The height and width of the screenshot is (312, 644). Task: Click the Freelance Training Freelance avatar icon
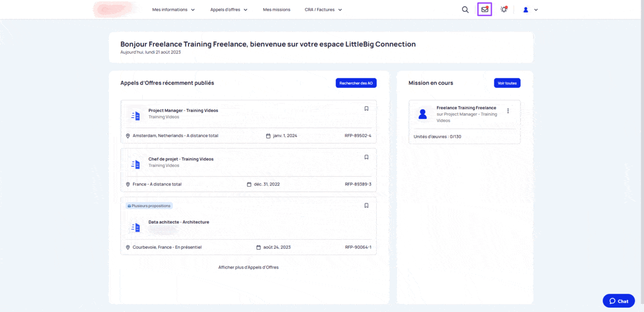[423, 114]
